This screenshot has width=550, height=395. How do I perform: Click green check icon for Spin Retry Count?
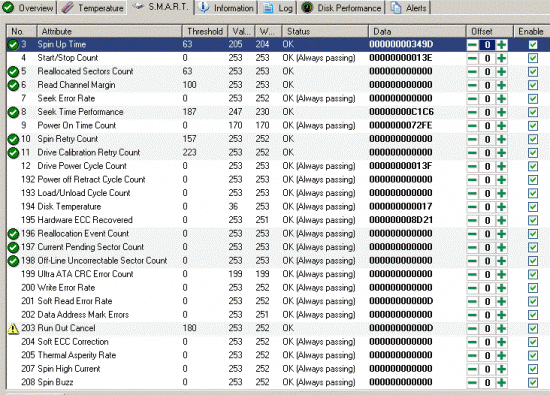pyautogui.click(x=13, y=139)
